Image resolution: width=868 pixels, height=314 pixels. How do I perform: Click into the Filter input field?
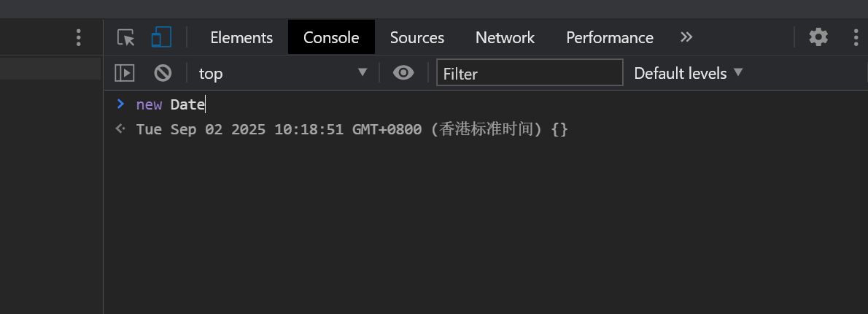click(x=530, y=72)
